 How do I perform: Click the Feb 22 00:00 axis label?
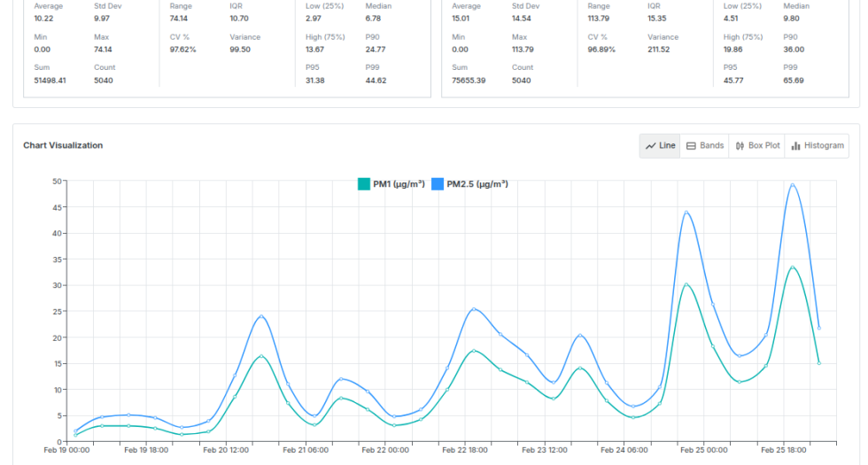(x=384, y=450)
